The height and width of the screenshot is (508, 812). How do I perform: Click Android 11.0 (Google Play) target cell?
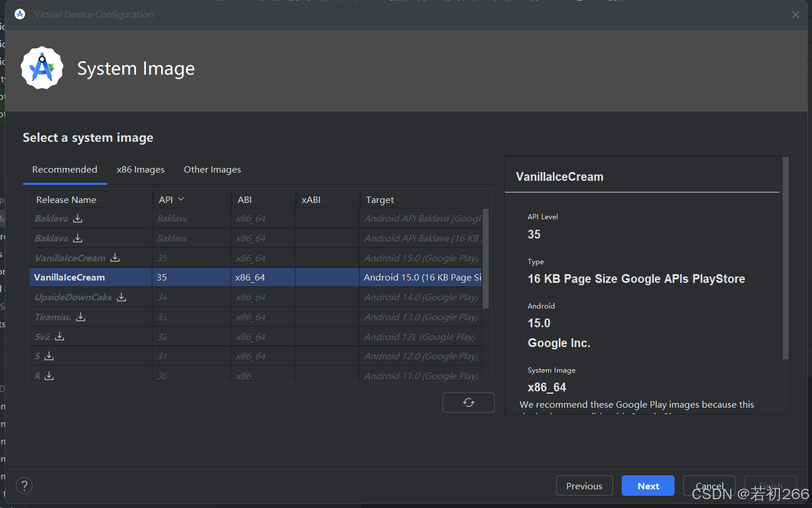coord(421,376)
